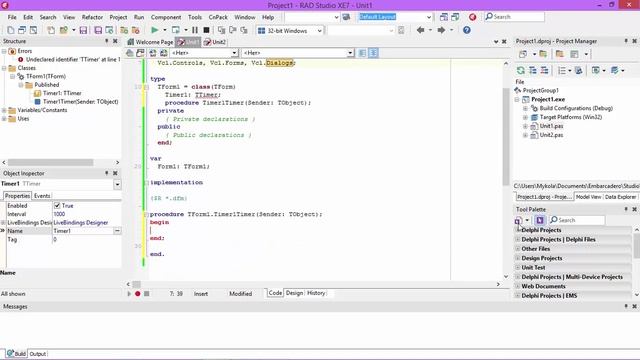Pin the Structure panel
Screen dimensions: 640x360
point(107,41)
